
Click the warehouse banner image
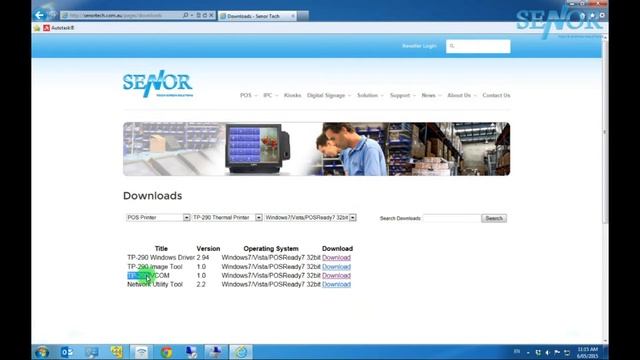[316, 149]
